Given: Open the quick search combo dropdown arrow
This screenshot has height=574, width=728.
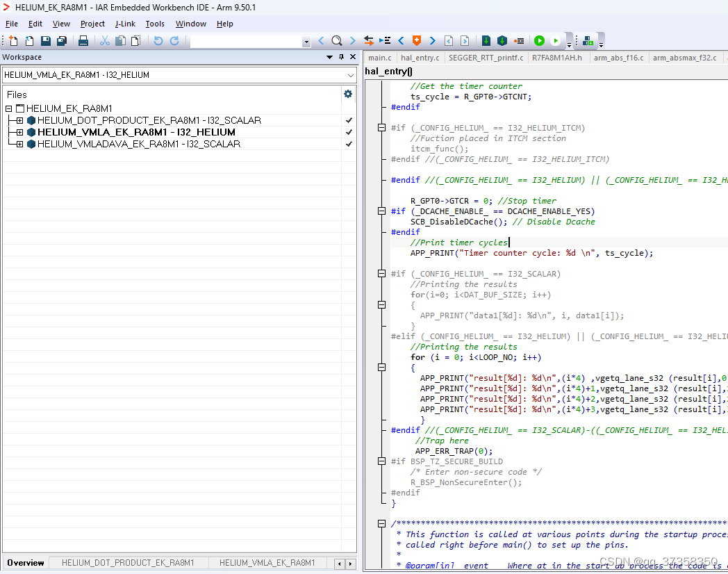Looking at the screenshot, I should pos(306,42).
